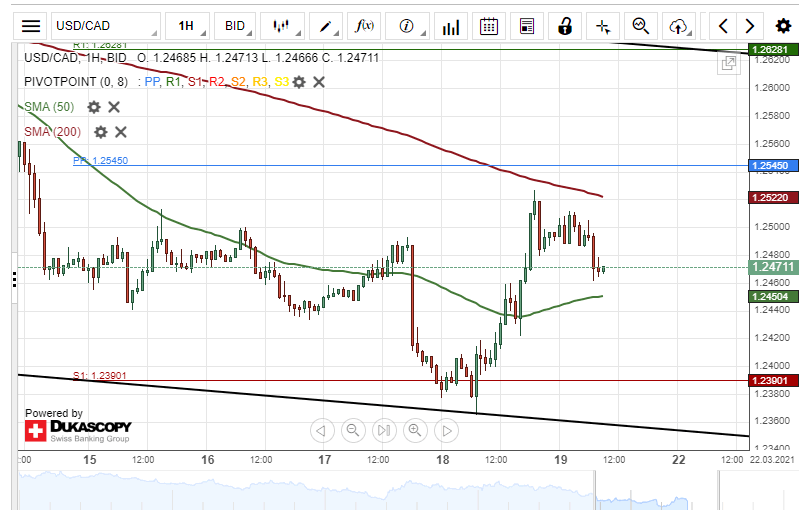802x520 pixels.
Task: Open PIVOTPOINT indicator settings gear
Action: pyautogui.click(x=299, y=82)
